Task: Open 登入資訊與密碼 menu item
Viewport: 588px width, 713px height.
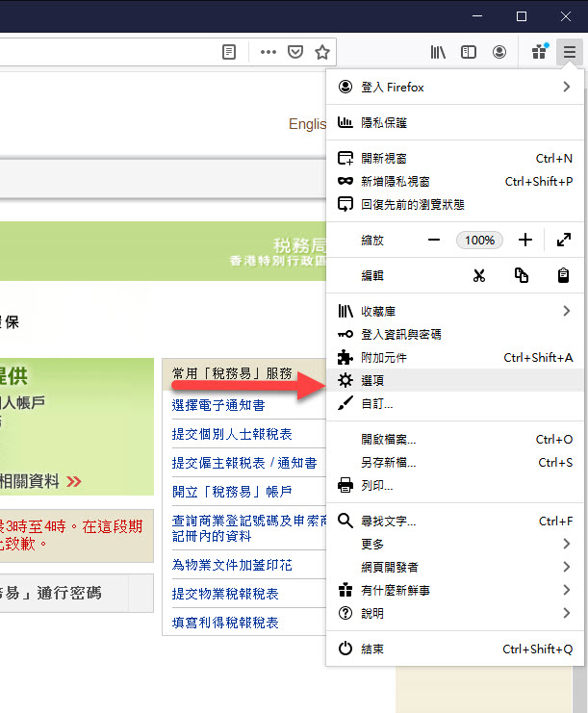Action: click(455, 335)
